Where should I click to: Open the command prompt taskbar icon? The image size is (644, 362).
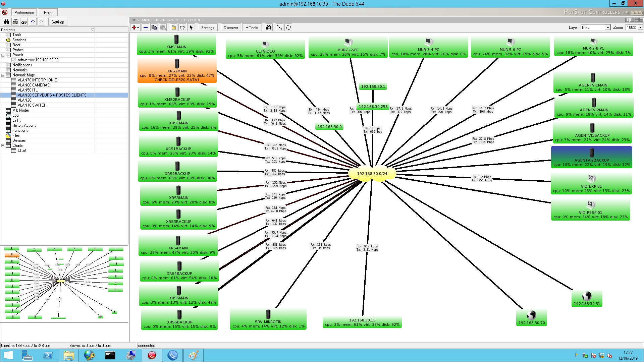click(x=110, y=355)
